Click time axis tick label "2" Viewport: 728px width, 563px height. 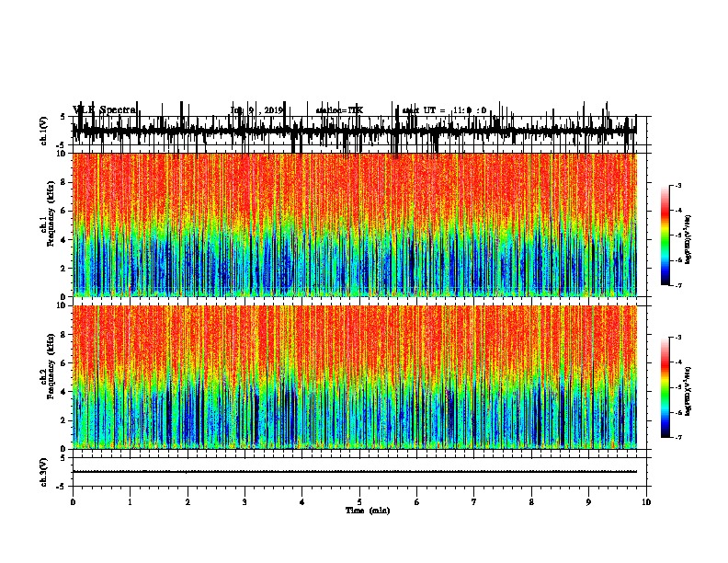188,502
